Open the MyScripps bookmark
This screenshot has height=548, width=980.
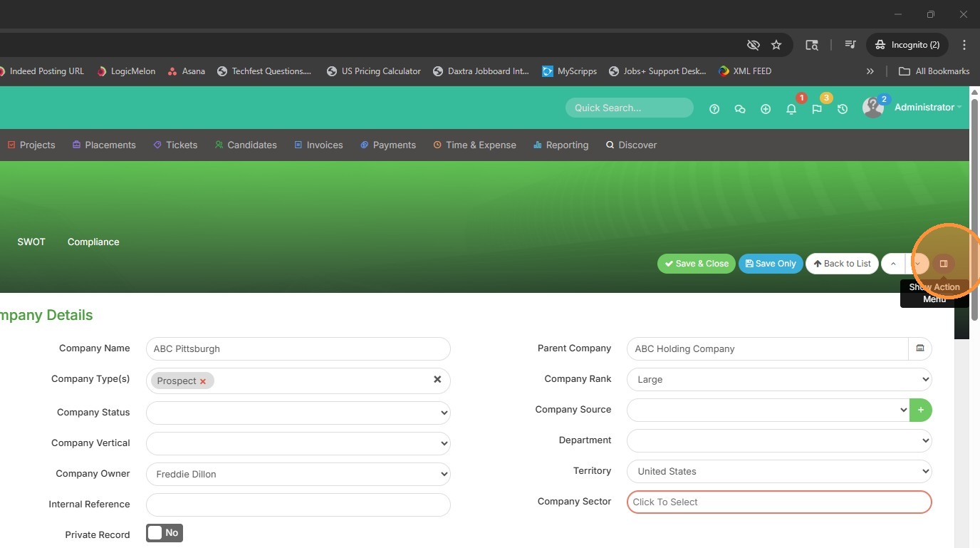(570, 71)
